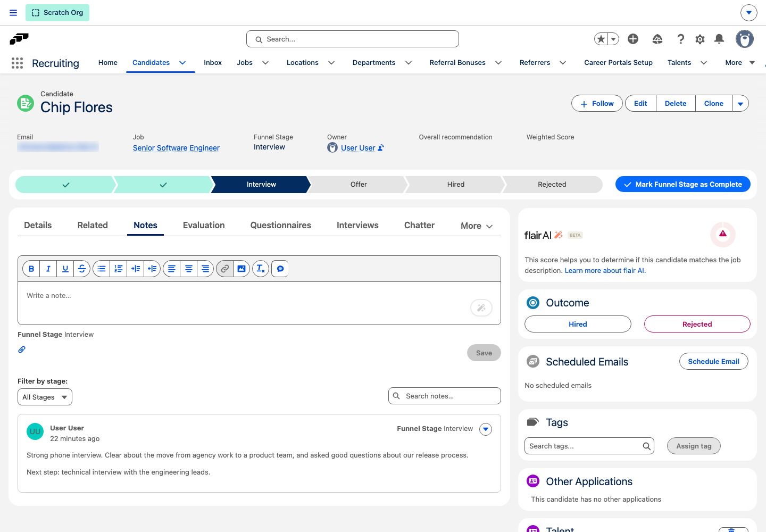This screenshot has height=532, width=766.
Task: Open the Questionnaires tab
Action: click(x=281, y=226)
